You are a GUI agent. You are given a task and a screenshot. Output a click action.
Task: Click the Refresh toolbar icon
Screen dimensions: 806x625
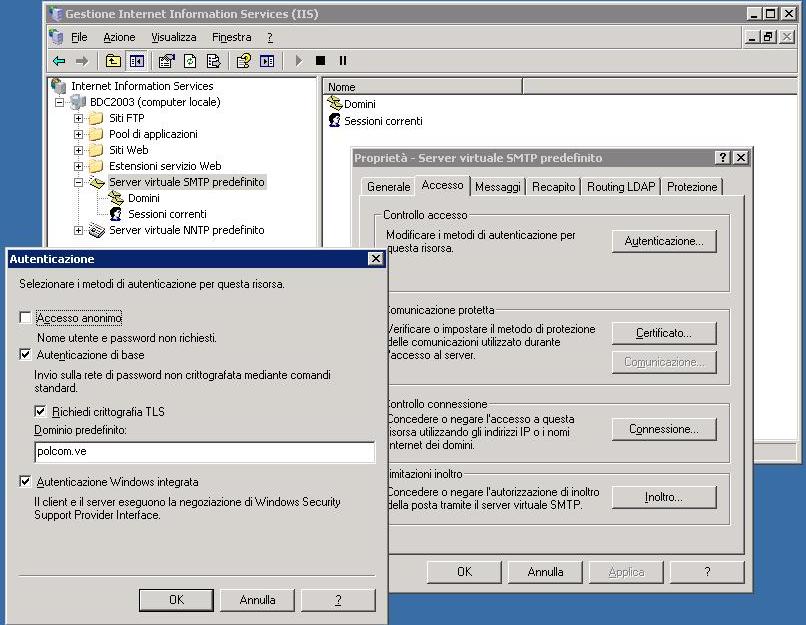190,61
